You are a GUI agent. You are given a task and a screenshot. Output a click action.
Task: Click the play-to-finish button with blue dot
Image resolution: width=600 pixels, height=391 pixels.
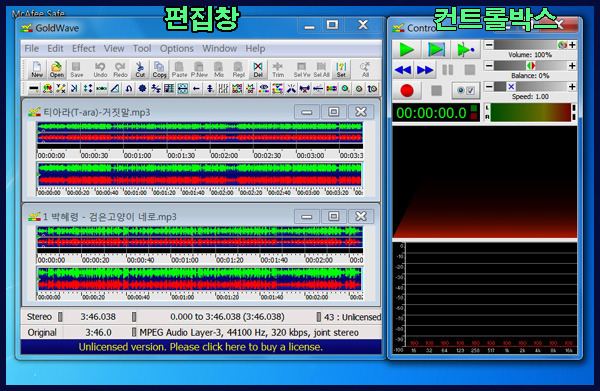pyautogui.click(x=466, y=49)
